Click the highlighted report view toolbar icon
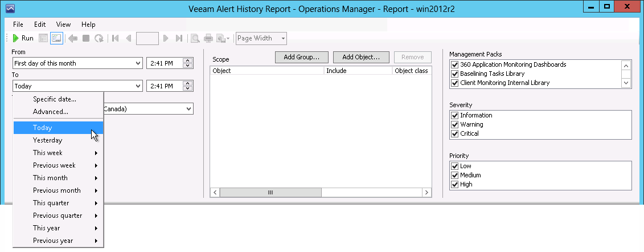The height and width of the screenshot is (252, 644). tap(56, 38)
